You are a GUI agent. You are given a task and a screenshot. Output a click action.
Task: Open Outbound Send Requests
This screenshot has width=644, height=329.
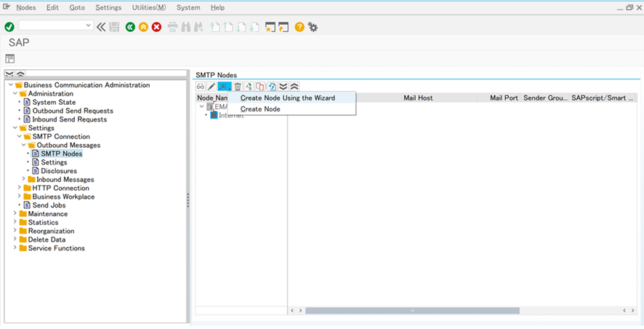point(73,111)
